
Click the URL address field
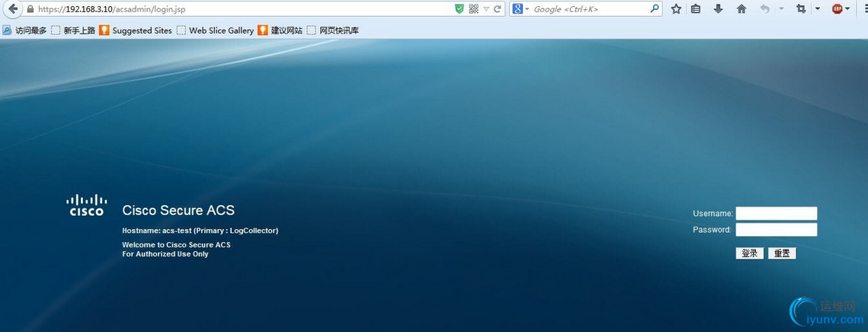click(244, 9)
